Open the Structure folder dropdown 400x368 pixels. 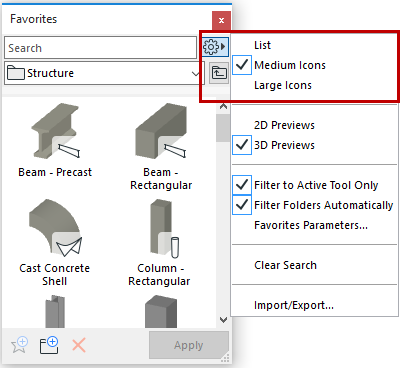(x=104, y=73)
